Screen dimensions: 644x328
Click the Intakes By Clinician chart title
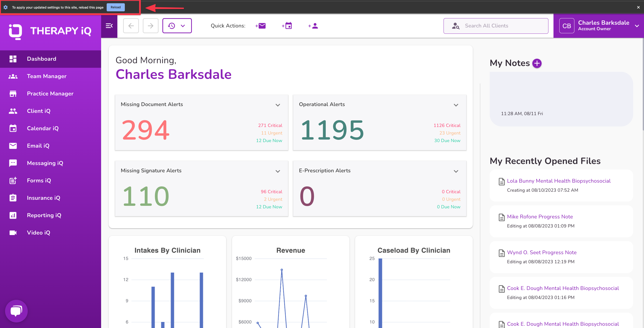coord(167,250)
